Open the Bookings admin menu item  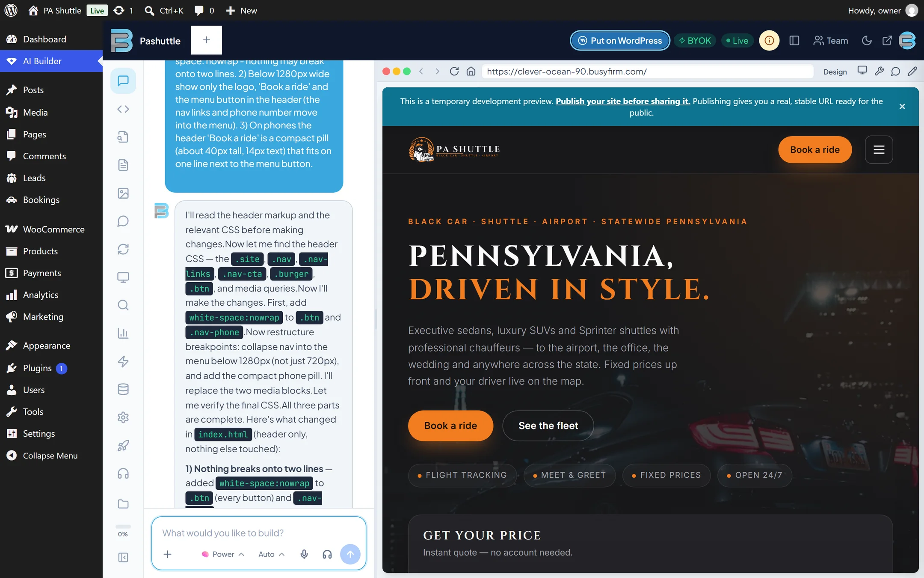tap(41, 200)
